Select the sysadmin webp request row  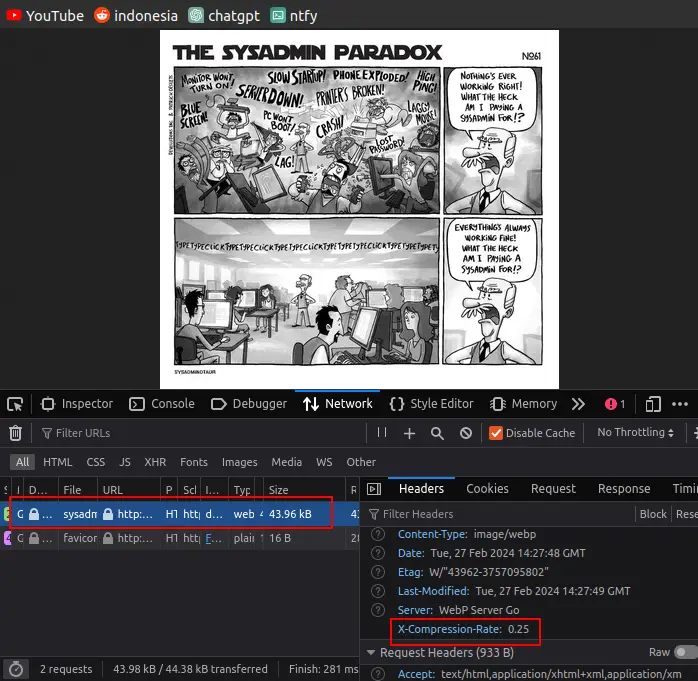point(179,514)
